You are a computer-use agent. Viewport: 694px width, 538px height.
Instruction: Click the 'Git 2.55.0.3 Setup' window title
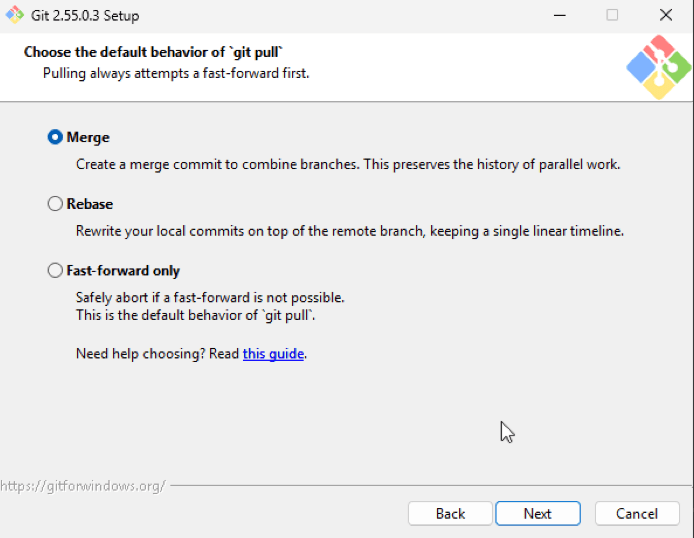85,16
